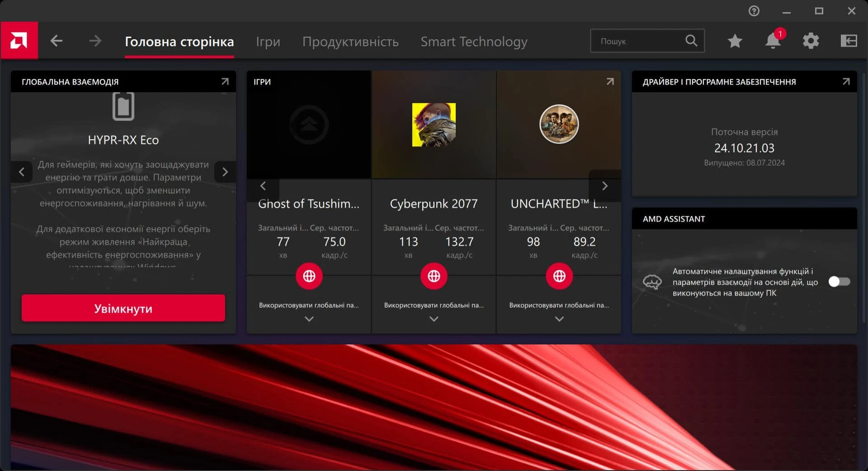Switch to the Ігри tab
Screen dimensions: 868x471
268,42
